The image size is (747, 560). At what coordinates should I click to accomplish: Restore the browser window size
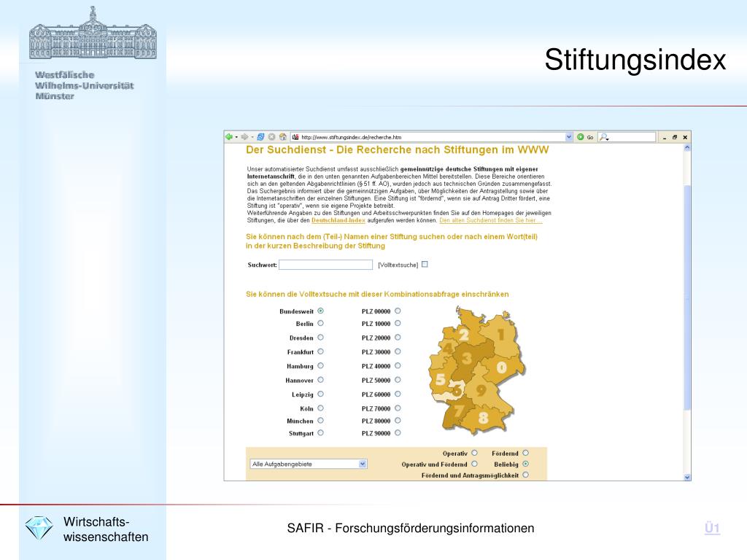click(675, 137)
